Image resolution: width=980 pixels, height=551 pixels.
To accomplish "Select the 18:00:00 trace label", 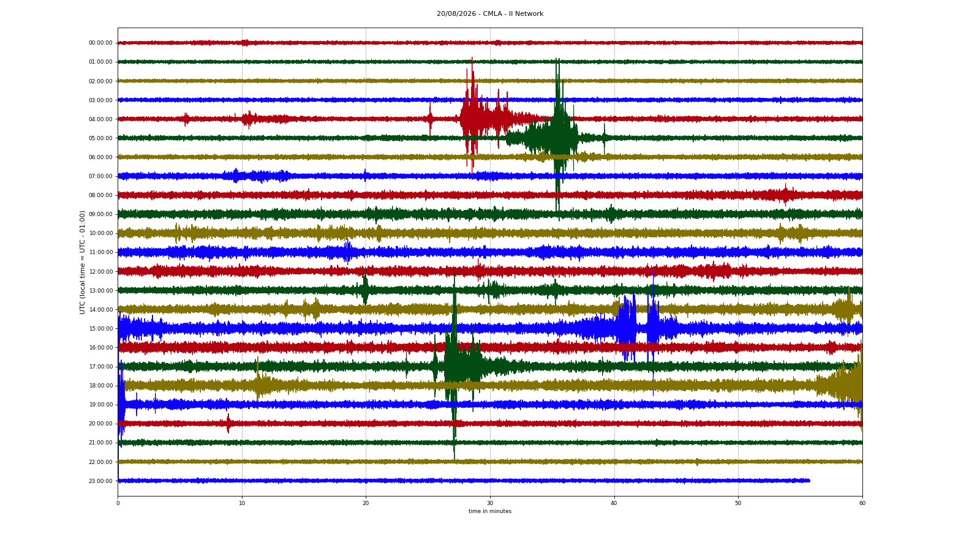I will pos(100,385).
